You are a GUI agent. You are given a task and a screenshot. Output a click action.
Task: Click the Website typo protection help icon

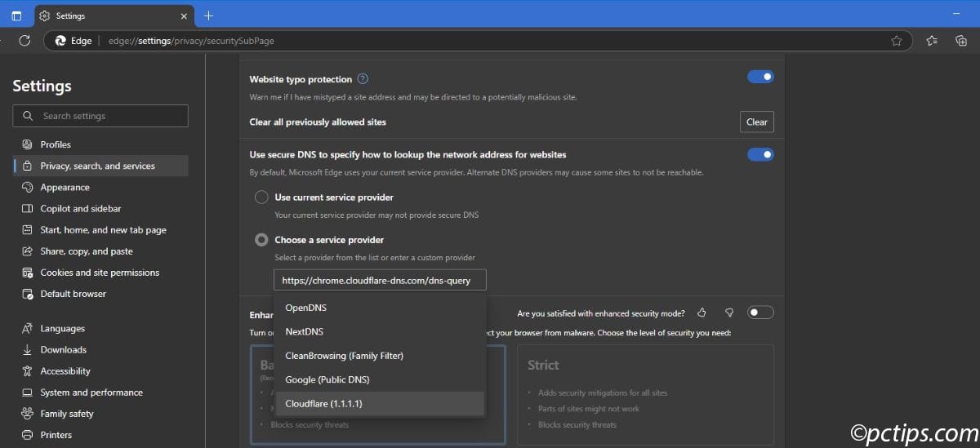(363, 79)
